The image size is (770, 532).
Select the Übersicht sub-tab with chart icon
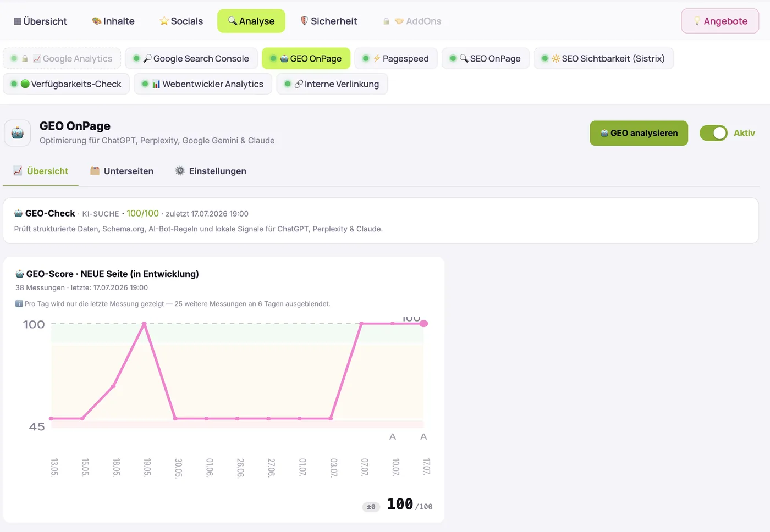click(41, 171)
